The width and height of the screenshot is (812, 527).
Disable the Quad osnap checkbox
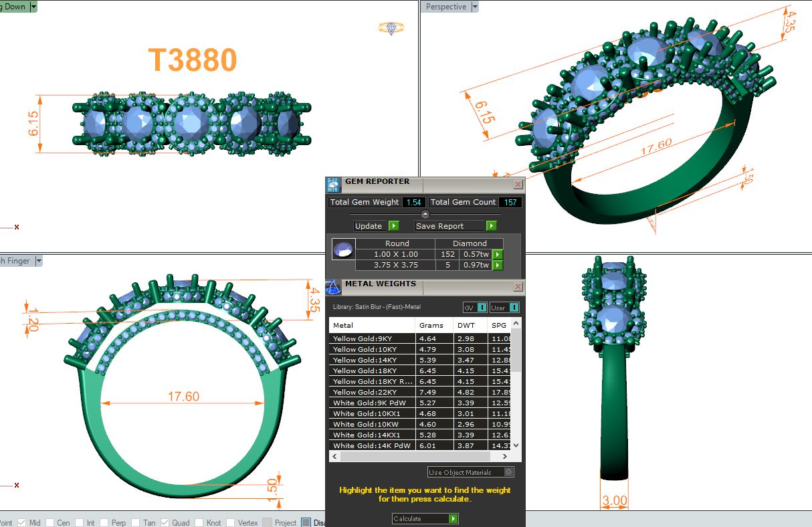pos(165,523)
